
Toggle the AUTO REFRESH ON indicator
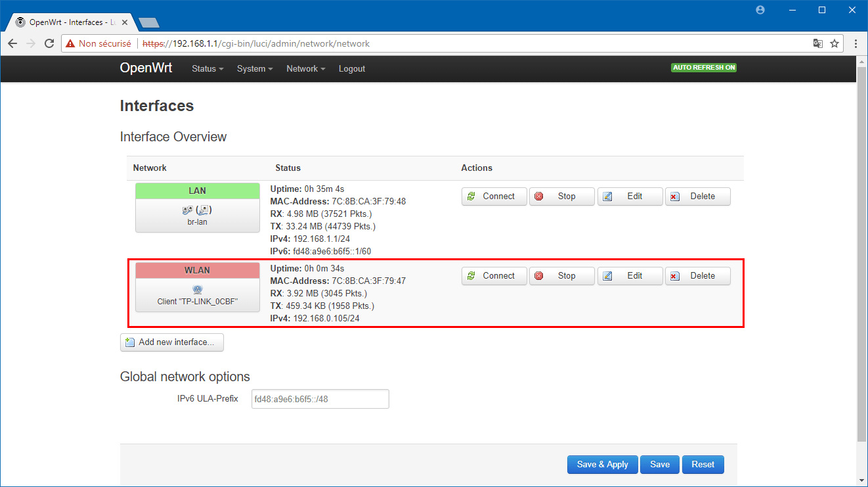tap(704, 68)
